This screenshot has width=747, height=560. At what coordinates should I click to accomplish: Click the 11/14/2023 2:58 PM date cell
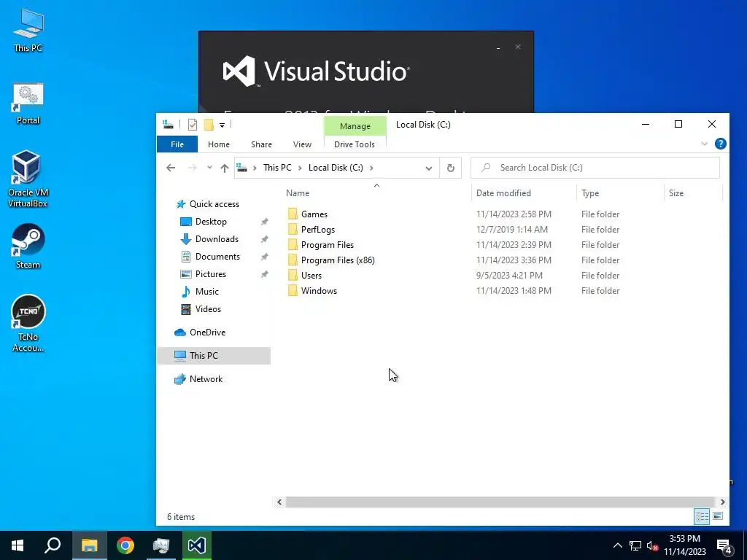pyautogui.click(x=514, y=214)
